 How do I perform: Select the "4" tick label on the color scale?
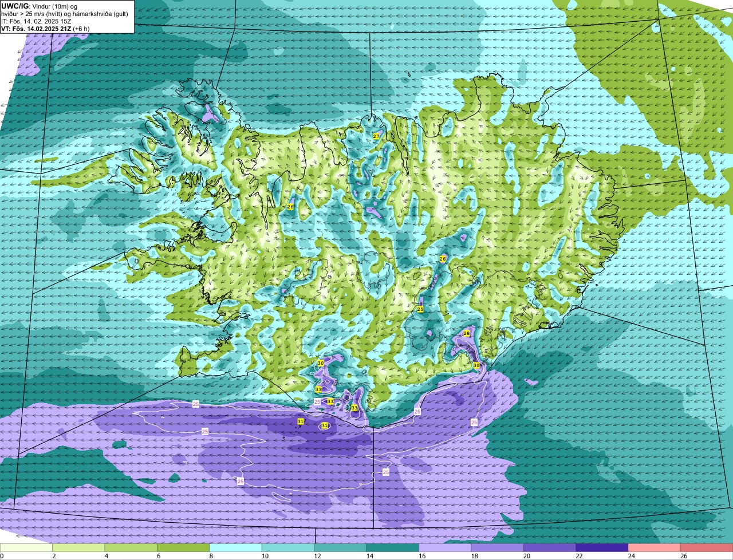[x=105, y=556]
